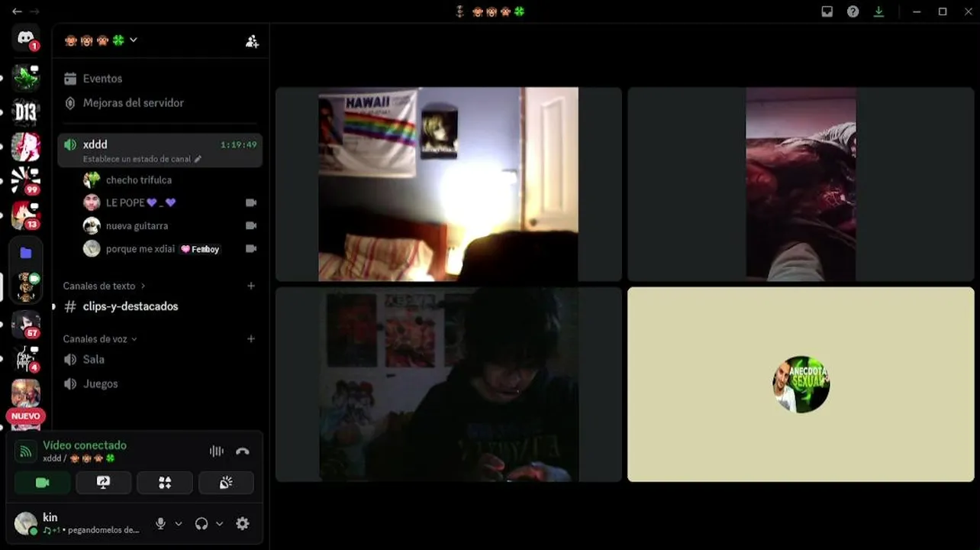The height and width of the screenshot is (550, 980).
Task: Select the xddd voice channel
Action: 160,150
